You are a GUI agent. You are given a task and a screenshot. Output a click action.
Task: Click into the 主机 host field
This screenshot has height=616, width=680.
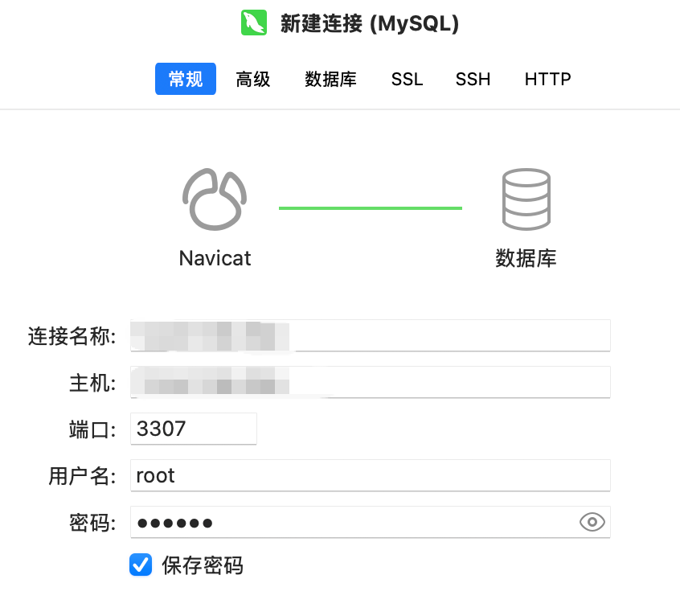pos(371,382)
